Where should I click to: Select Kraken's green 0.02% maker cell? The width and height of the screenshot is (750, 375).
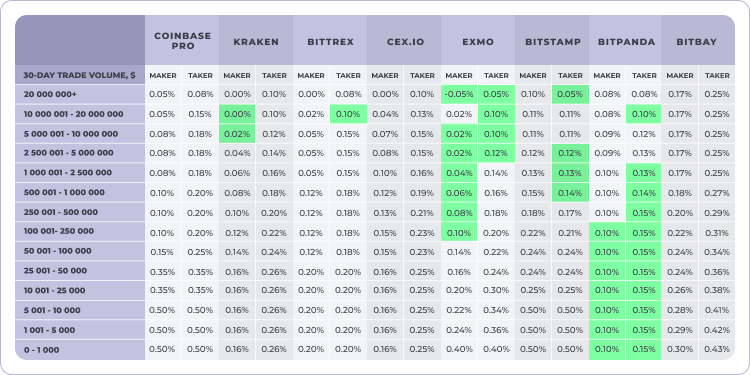237,134
